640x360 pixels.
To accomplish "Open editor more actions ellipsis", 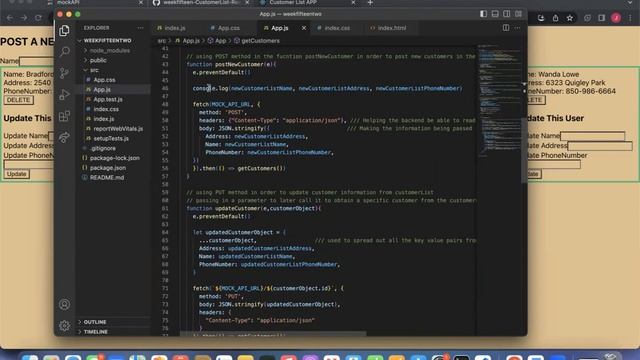I will 517,28.
